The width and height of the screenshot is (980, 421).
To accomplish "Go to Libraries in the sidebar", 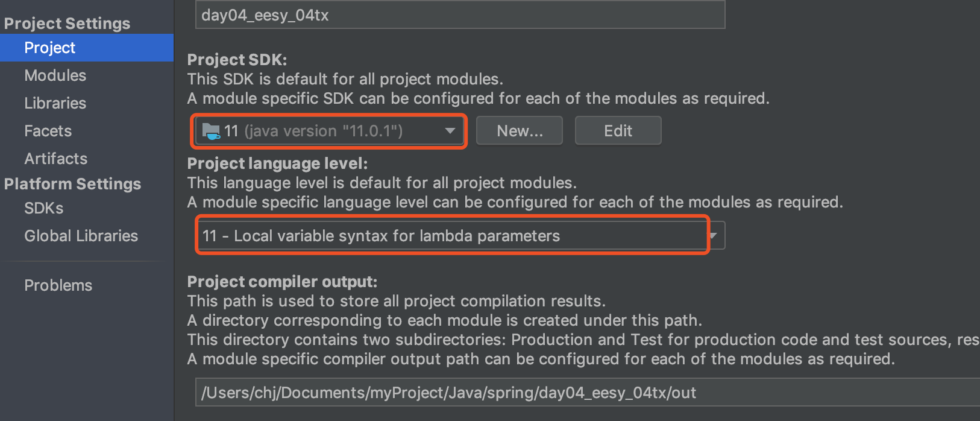I will [55, 103].
